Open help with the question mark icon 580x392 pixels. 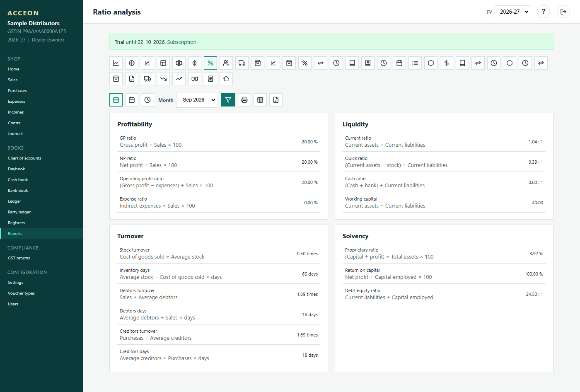click(544, 12)
